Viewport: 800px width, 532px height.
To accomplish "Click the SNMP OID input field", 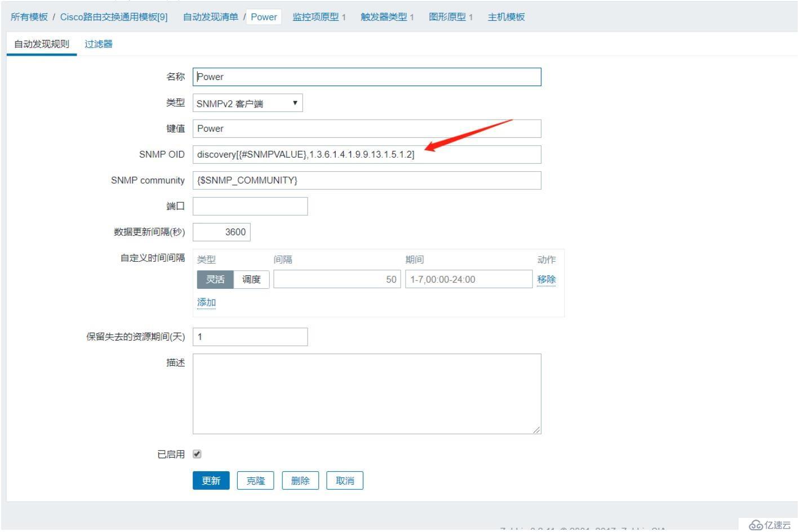I will (367, 154).
